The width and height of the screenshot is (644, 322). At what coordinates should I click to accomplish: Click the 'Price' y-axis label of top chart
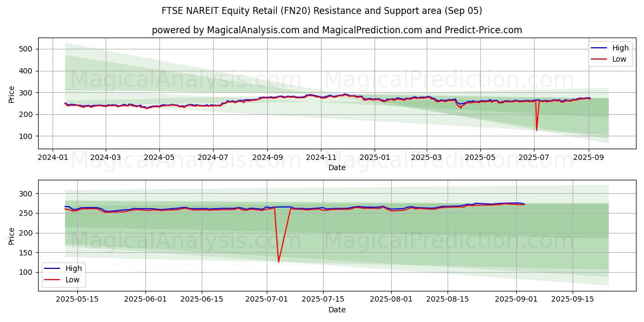point(12,94)
